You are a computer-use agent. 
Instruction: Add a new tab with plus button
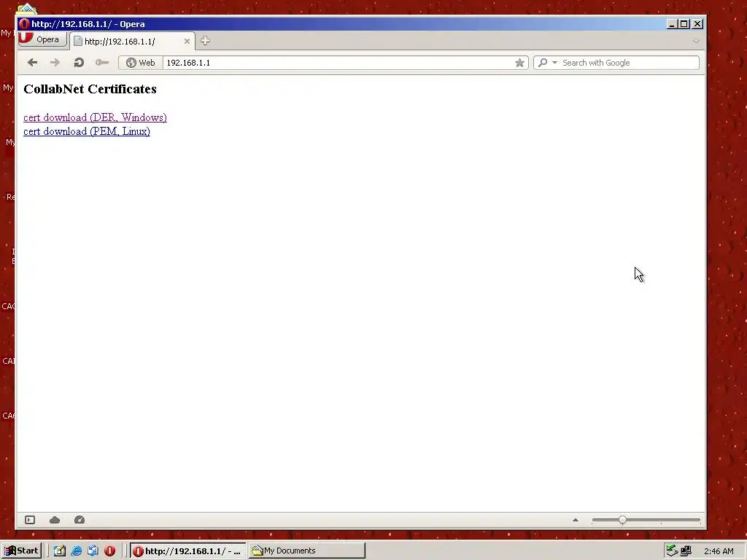pos(205,41)
